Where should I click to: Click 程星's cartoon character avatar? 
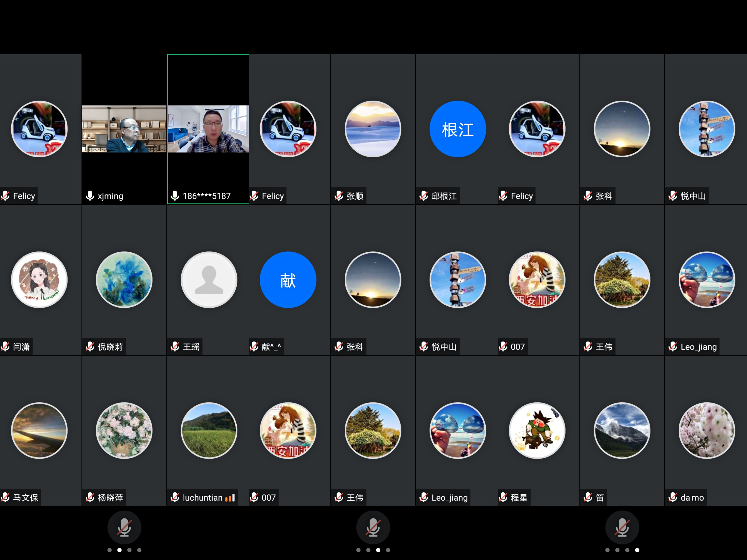coord(537,430)
